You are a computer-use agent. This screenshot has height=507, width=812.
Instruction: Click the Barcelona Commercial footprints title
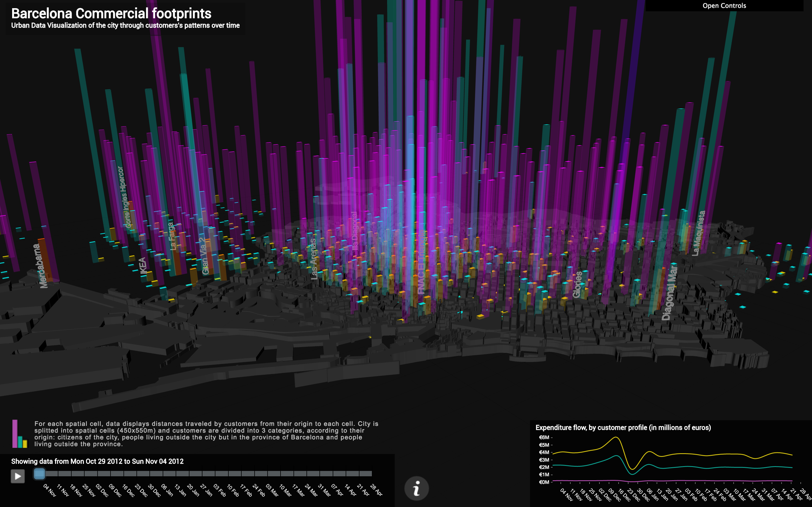(x=111, y=14)
